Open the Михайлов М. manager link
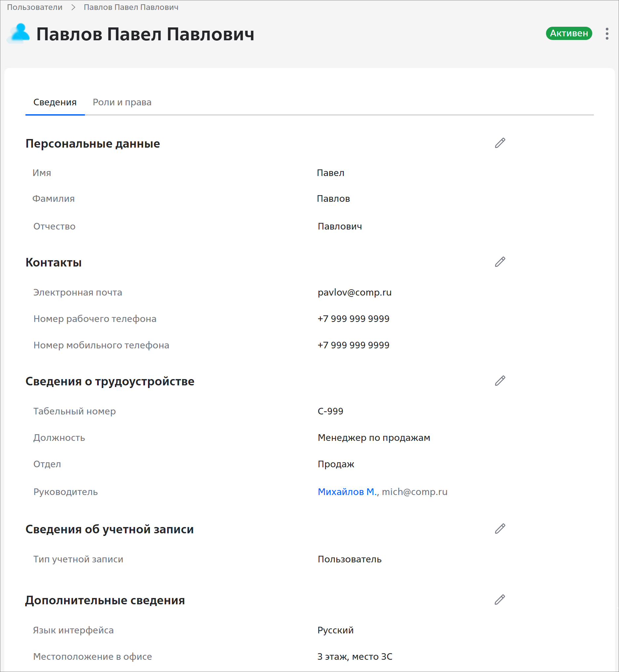619x672 pixels. pos(347,491)
